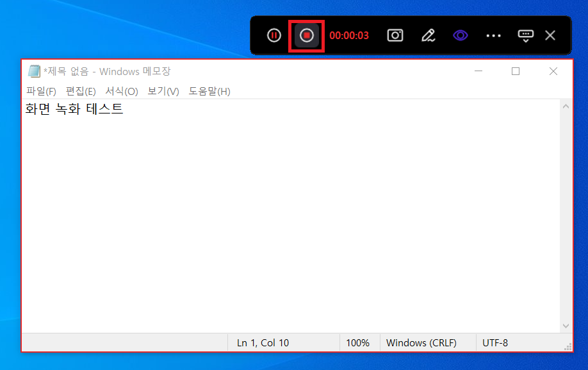The width and height of the screenshot is (588, 370).
Task: Click the recording timer 00:00:03
Action: point(349,35)
